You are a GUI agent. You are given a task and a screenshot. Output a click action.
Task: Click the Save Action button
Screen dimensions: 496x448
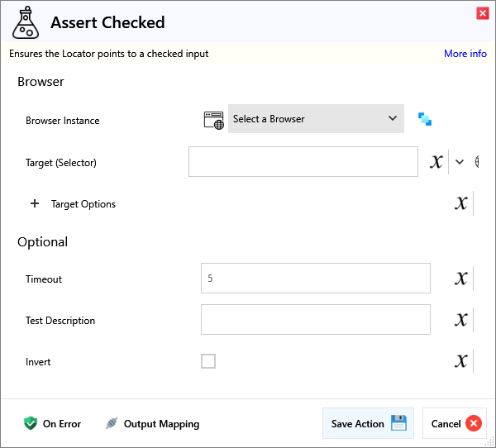(x=368, y=423)
